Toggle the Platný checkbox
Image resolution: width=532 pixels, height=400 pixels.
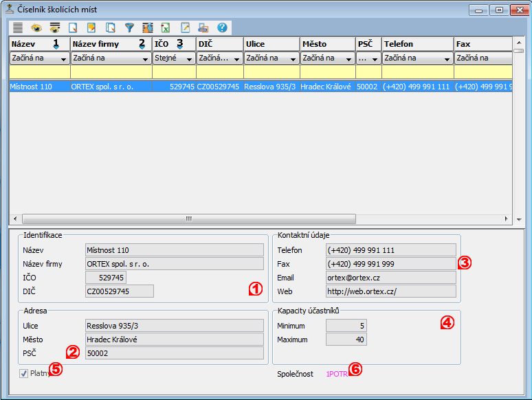click(24, 373)
